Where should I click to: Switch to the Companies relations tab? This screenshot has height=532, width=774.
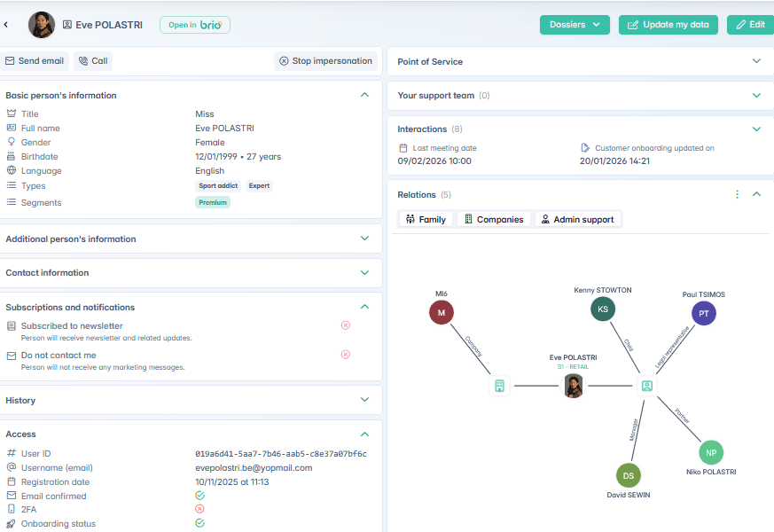coord(494,219)
